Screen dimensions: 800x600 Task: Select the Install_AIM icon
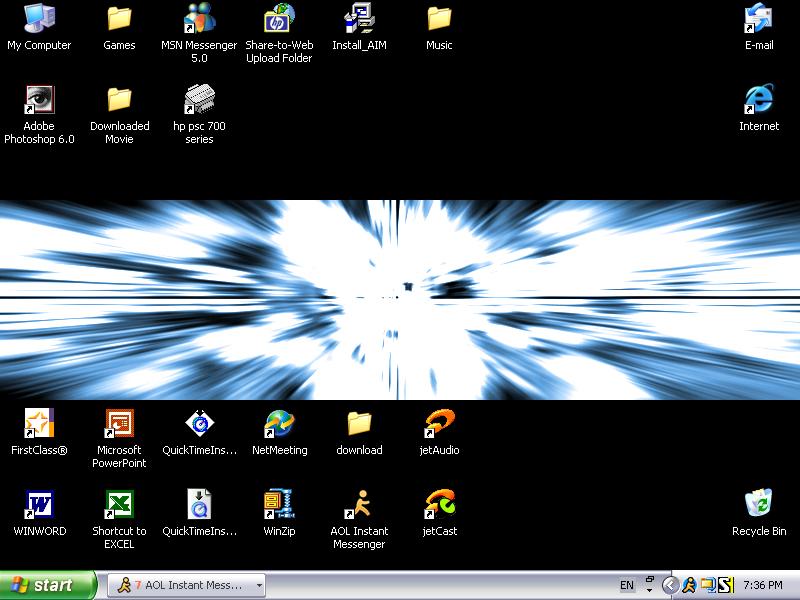(359, 19)
